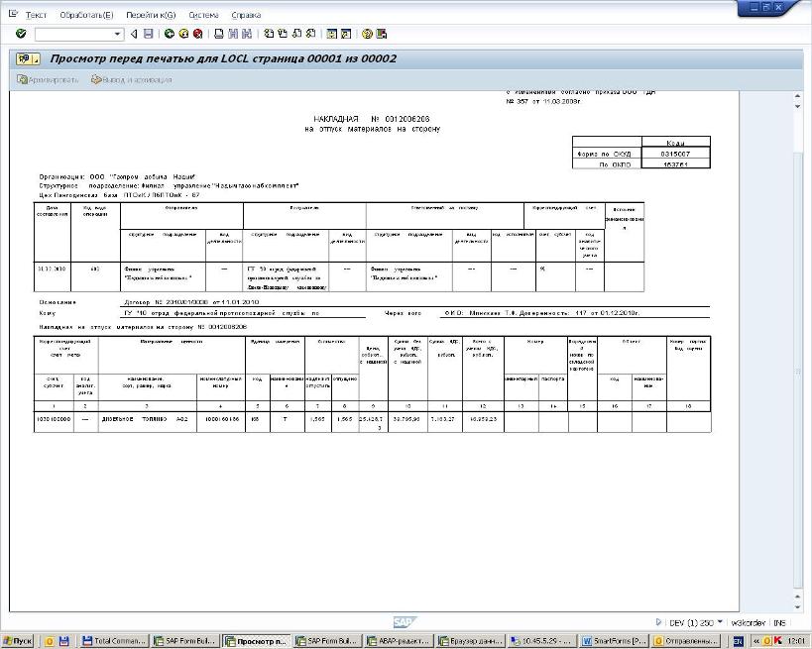The height and width of the screenshot is (649, 812).
Task: Click the Outlook quick launch icon
Action: [x=50, y=641]
